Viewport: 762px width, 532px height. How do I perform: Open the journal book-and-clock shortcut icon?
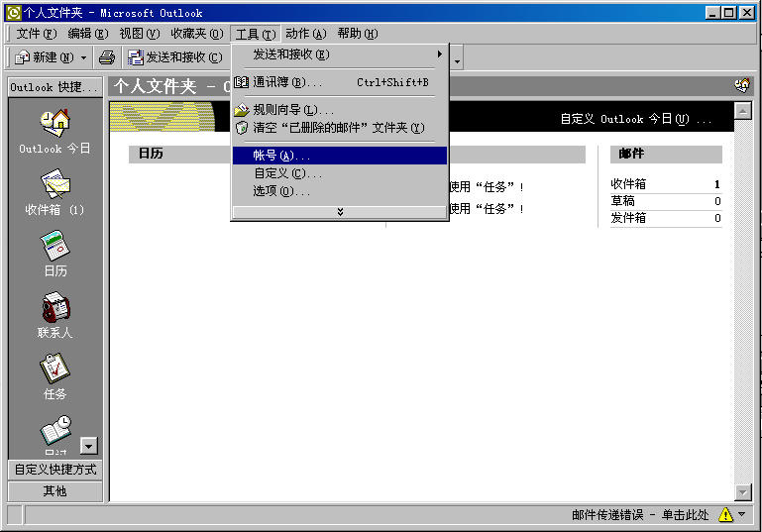coord(55,431)
